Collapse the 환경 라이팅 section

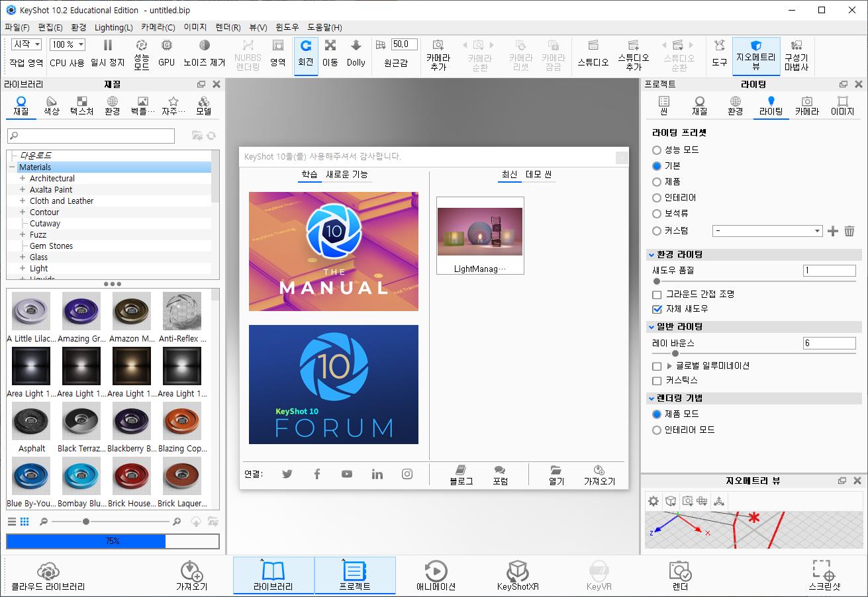[651, 255]
